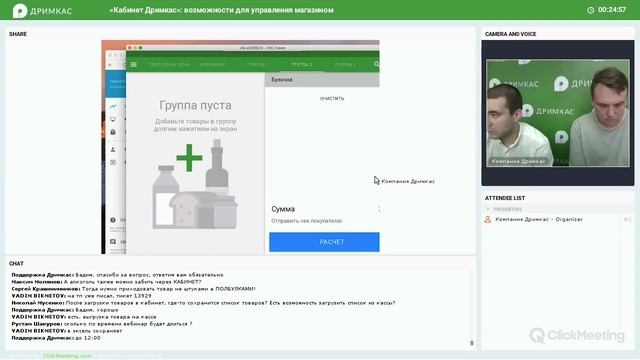Click the VNC Viewer window title bar
The width and height of the screenshot is (640, 360).
click(253, 48)
